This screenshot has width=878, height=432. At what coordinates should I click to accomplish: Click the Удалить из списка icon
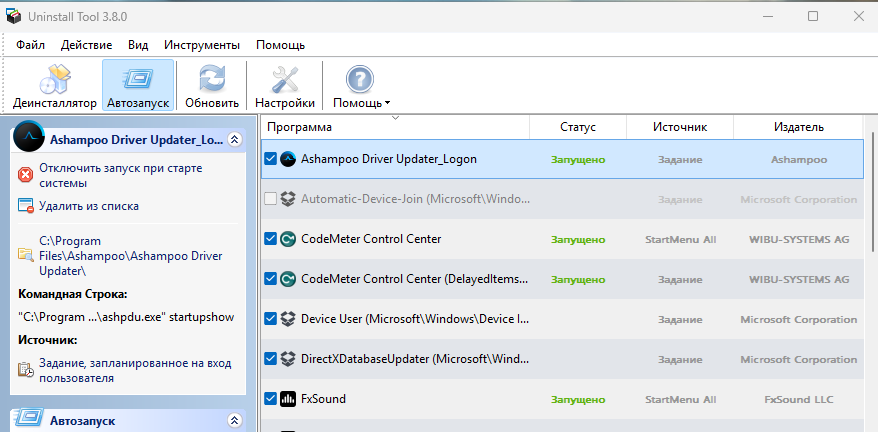click(x=26, y=206)
